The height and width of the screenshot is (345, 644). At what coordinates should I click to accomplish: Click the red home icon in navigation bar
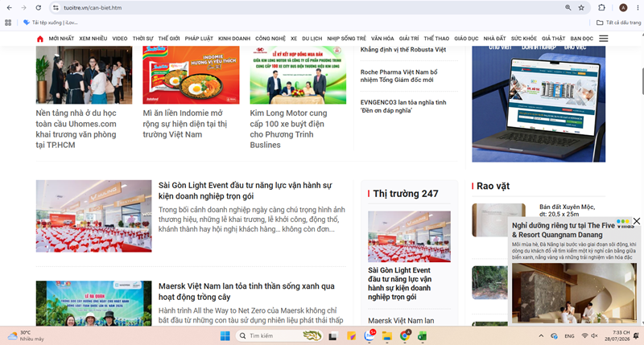39,39
